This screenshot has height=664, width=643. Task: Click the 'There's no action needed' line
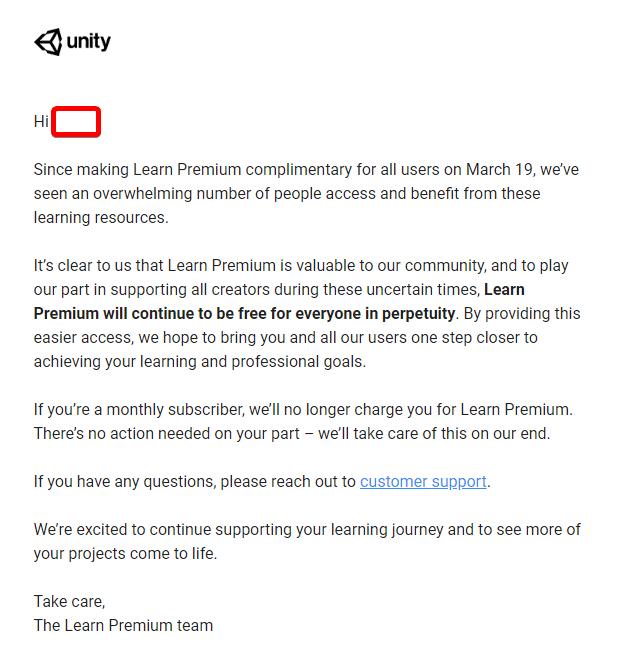tap(292, 434)
